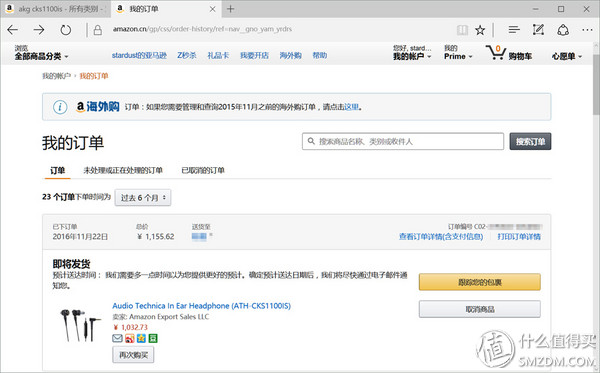Screen dimensions: 600x373
Task: Open the shopping cart icon
Action: point(496,53)
